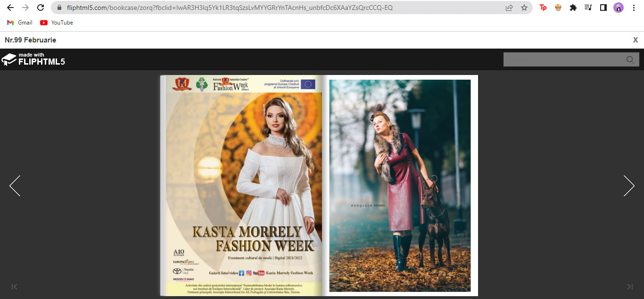Image resolution: width=644 pixels, height=299 pixels.
Task: Bookmark this page with the star icon
Action: (524, 8)
